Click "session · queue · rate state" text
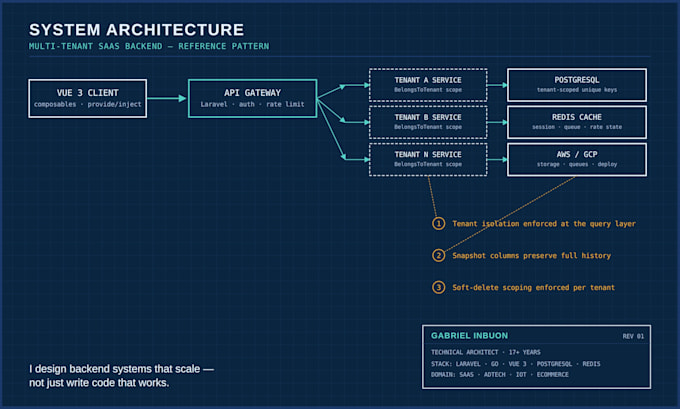The image size is (680, 409). tap(577, 127)
